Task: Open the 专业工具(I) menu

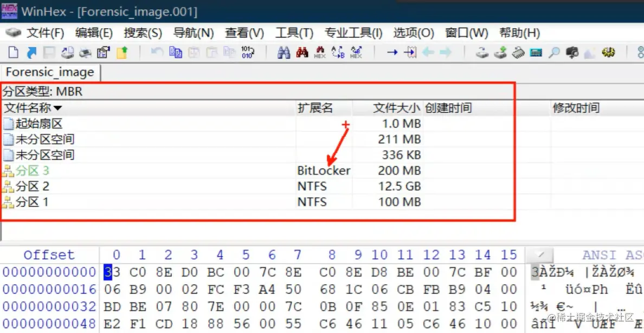Action: (353, 32)
